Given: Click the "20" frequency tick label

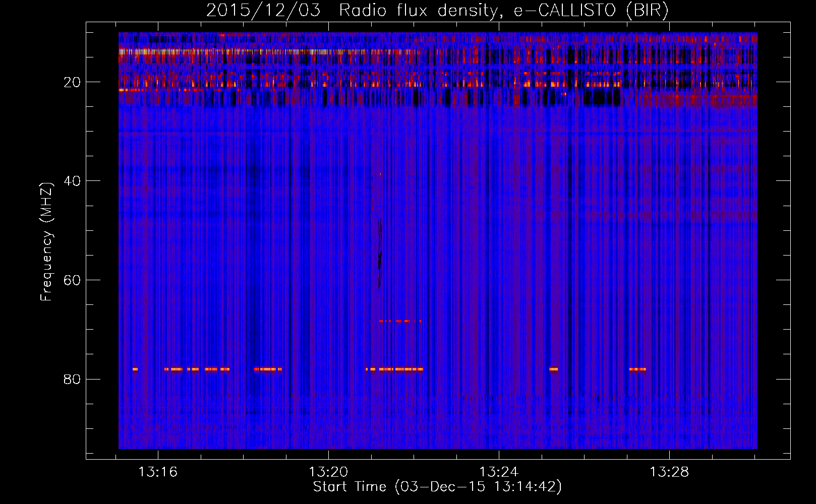Looking at the screenshot, I should pyautogui.click(x=72, y=82).
